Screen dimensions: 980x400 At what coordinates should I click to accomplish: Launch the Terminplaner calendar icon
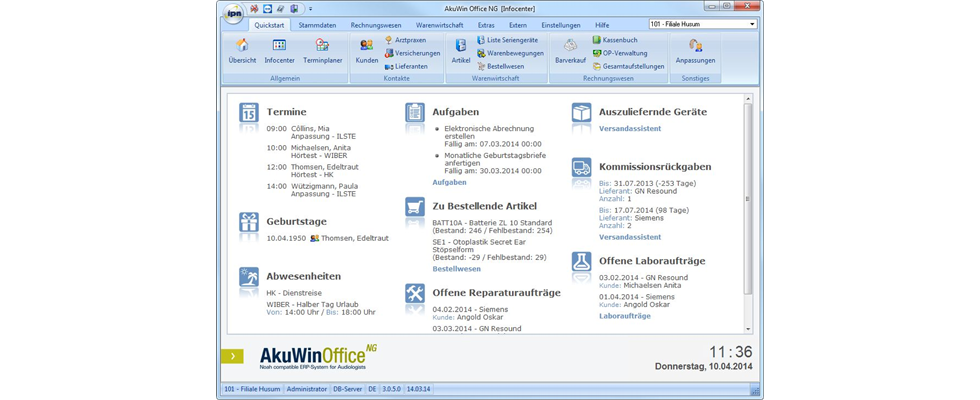[322, 51]
